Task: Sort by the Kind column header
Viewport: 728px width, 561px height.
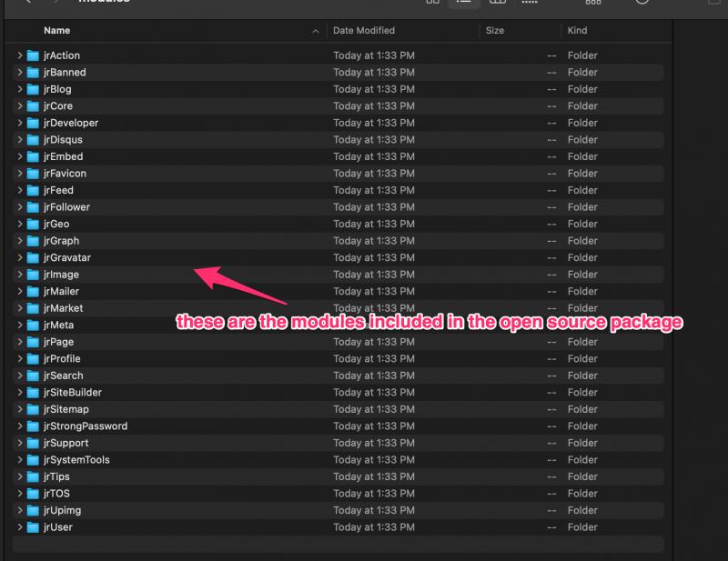Action: pos(578,30)
